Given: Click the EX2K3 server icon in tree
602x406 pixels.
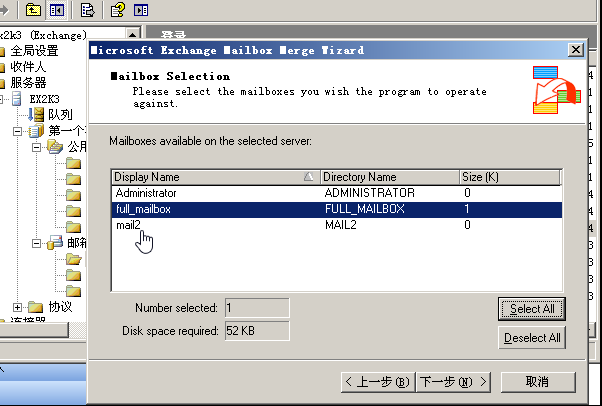Looking at the screenshot, I should [x=17, y=99].
